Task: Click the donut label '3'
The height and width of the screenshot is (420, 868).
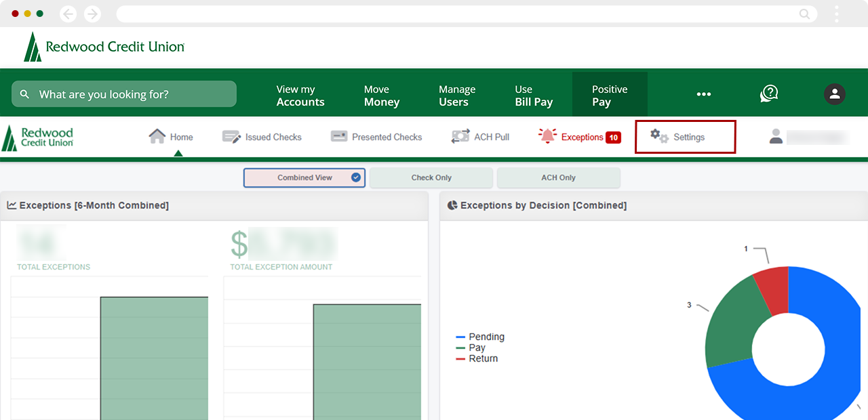Action: [x=689, y=305]
